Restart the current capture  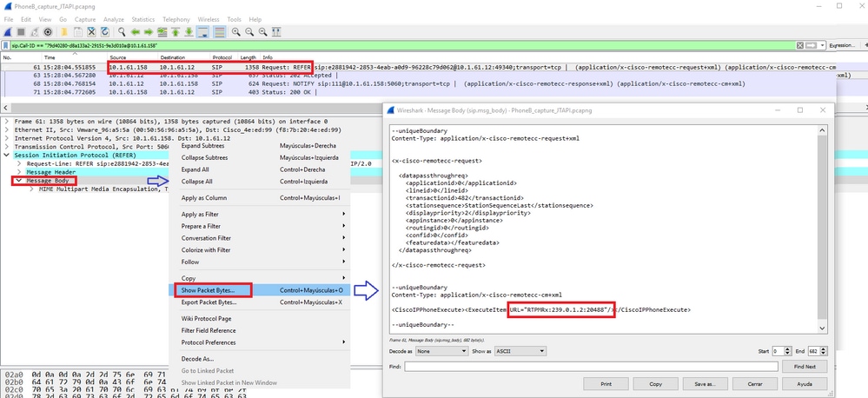point(35,31)
